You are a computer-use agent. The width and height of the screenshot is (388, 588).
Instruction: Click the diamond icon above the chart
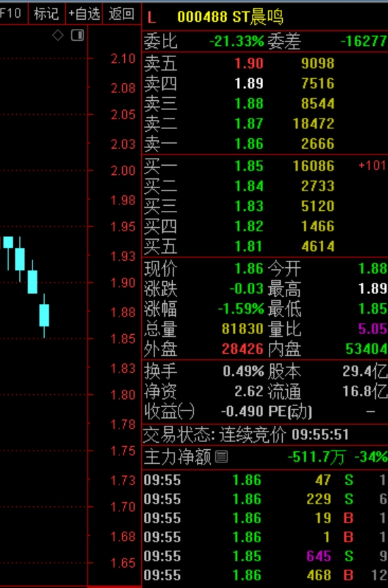pyautogui.click(x=58, y=36)
